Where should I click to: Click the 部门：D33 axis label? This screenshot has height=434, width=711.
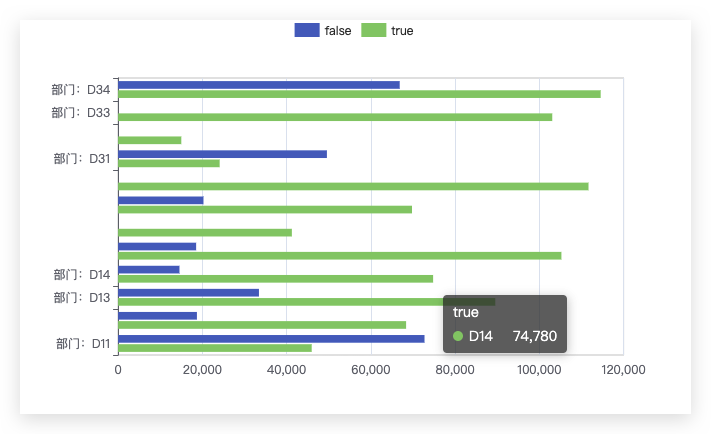[81, 112]
